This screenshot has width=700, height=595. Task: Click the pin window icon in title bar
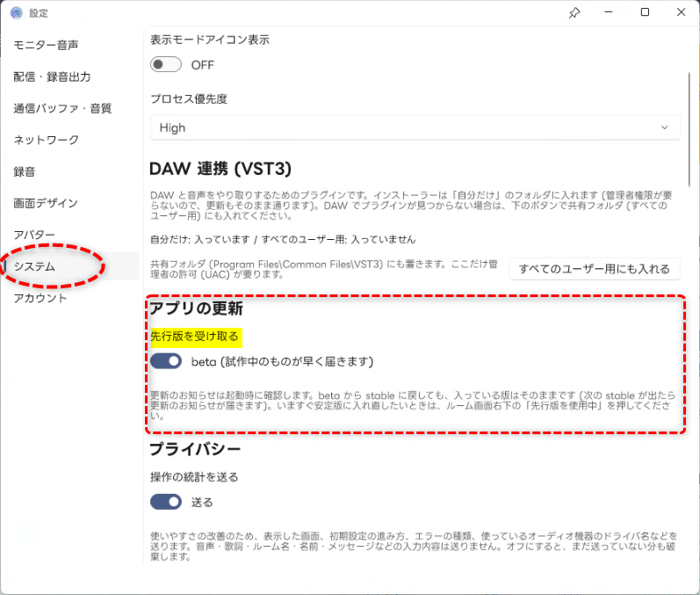pos(574,12)
